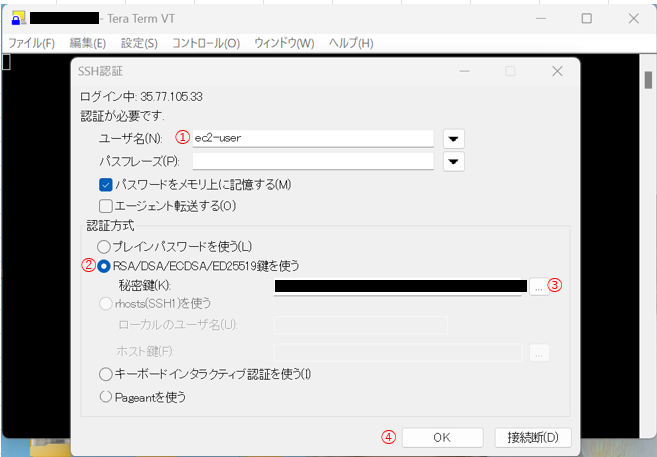Screen dimensions: 657x457
Task: Expand the パスフレーズ dropdown arrow
Action: (x=453, y=161)
